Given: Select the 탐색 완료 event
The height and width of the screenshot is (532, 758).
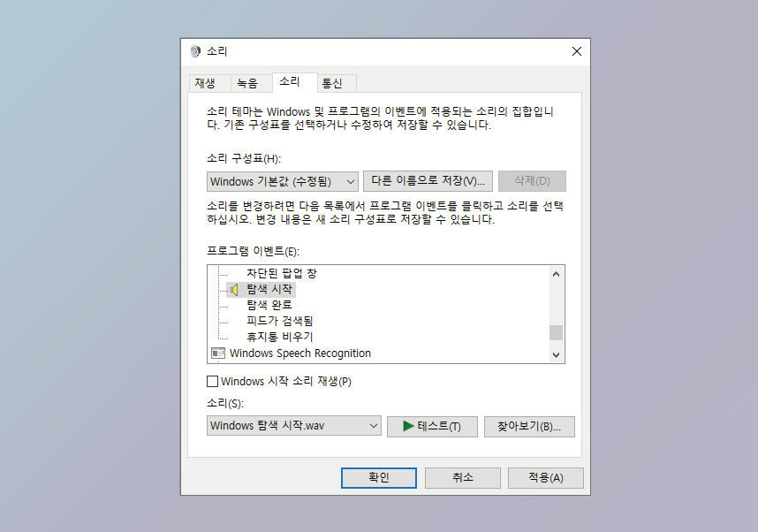Looking at the screenshot, I should [269, 305].
